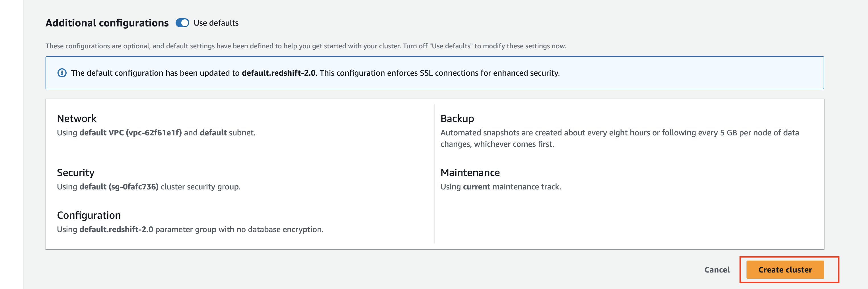Click the Create cluster button
The width and height of the screenshot is (868, 289).
click(x=785, y=269)
